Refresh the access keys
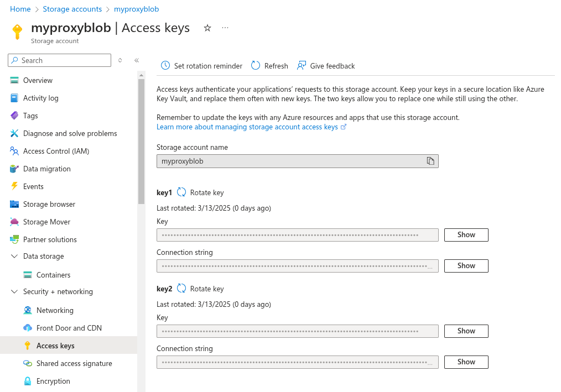561x392 pixels. [x=269, y=65]
